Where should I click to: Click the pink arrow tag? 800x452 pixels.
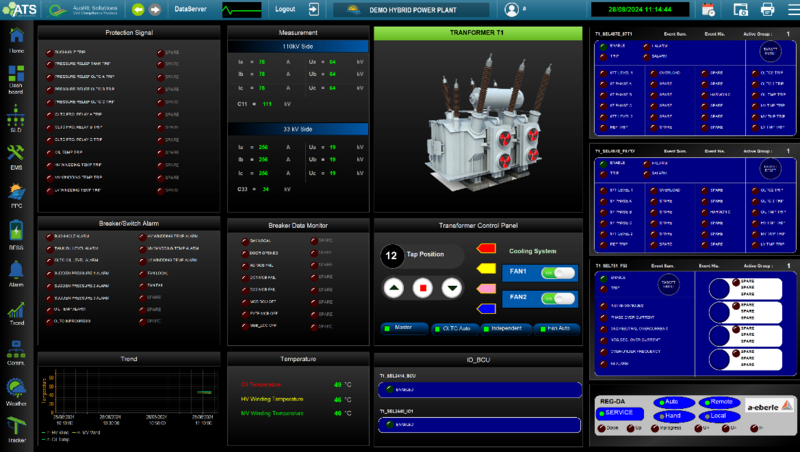pyautogui.click(x=486, y=289)
